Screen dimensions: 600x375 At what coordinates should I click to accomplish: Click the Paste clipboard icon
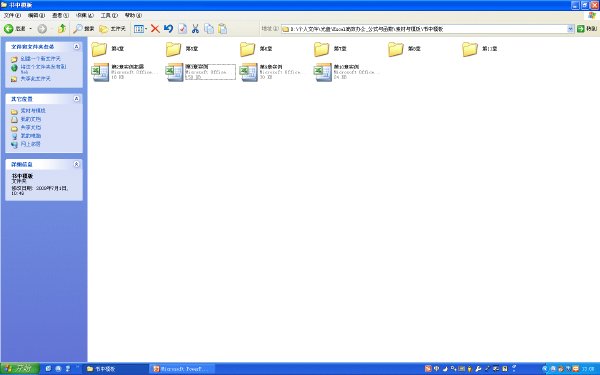pos(222,29)
